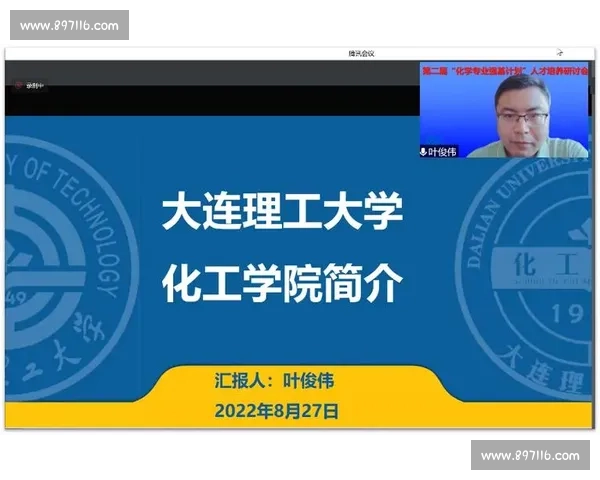Click the microphone icon beside 叶俊伟
This screenshot has width=600, height=480.
(x=423, y=152)
